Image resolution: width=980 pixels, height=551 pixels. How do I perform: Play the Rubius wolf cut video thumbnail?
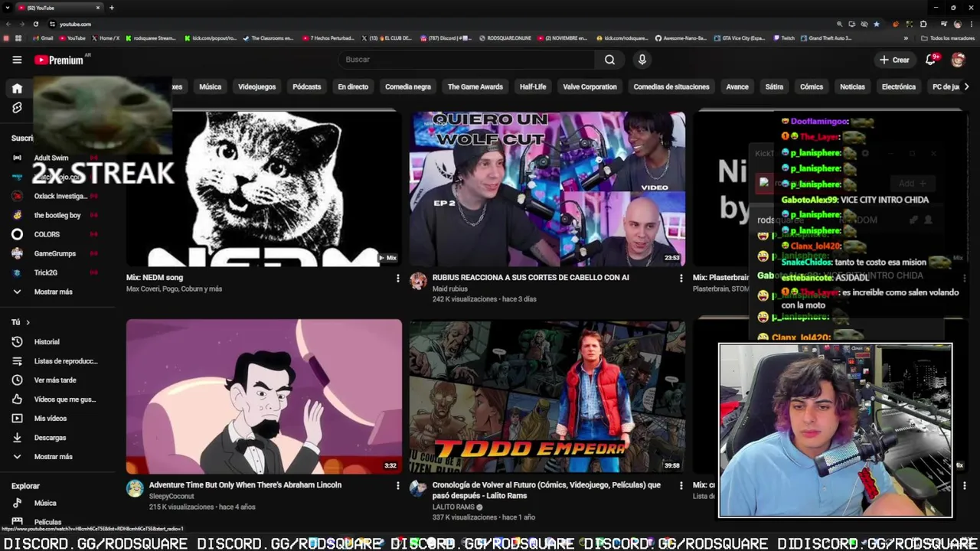click(547, 188)
